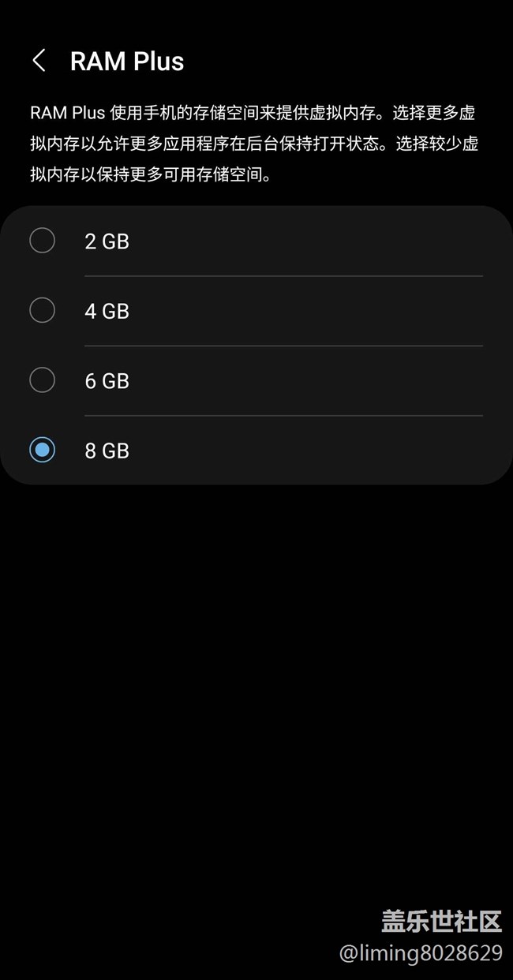Pick the 6 GB radio button
513x980 pixels.
pos(42,380)
